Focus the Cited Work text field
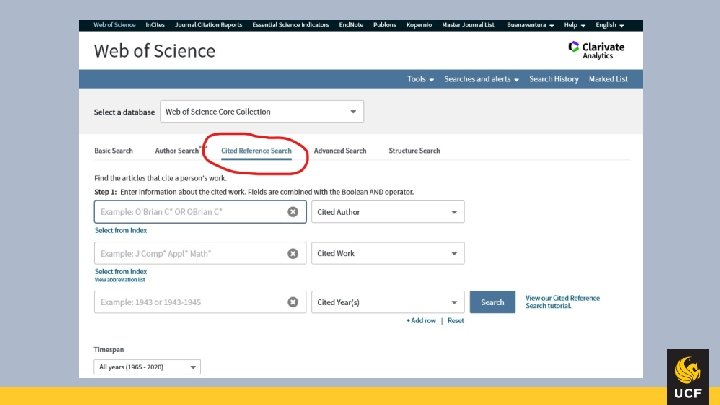Screen dimensions: 720x405 [200, 253]
